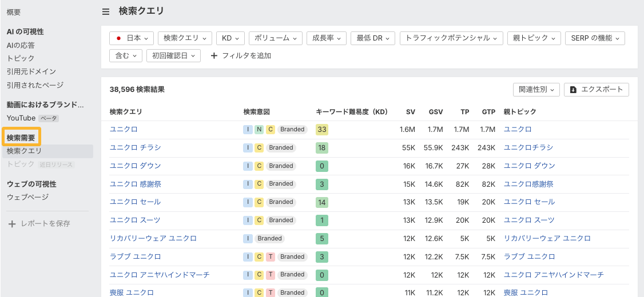Open the SERP の機能 filter dropdown
The width and height of the screenshot is (644, 297).
[x=594, y=38]
